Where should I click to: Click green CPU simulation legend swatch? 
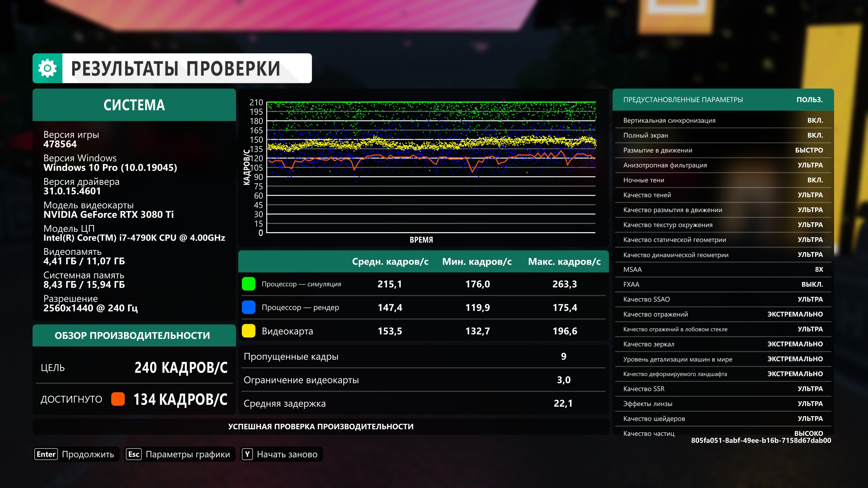tap(249, 284)
